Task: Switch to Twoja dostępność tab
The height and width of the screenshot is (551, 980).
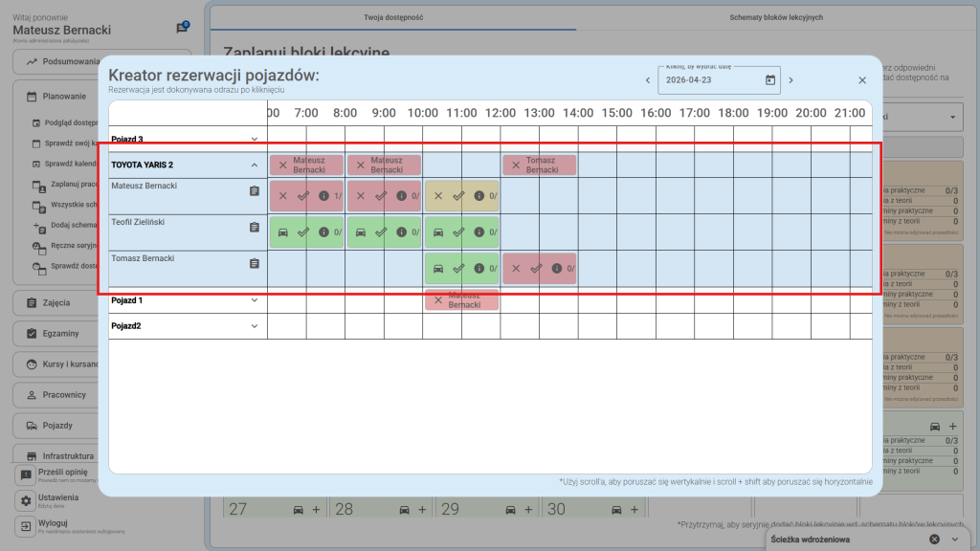Action: tap(393, 17)
